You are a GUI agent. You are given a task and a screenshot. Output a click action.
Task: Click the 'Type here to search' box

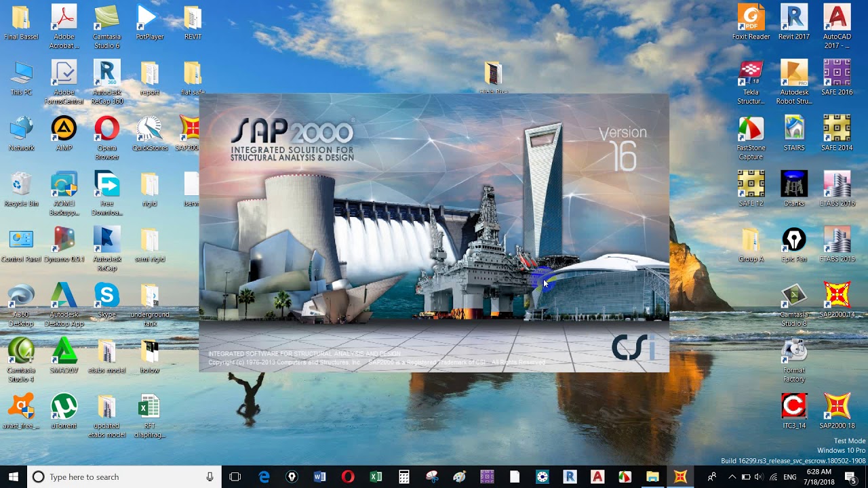pos(124,477)
